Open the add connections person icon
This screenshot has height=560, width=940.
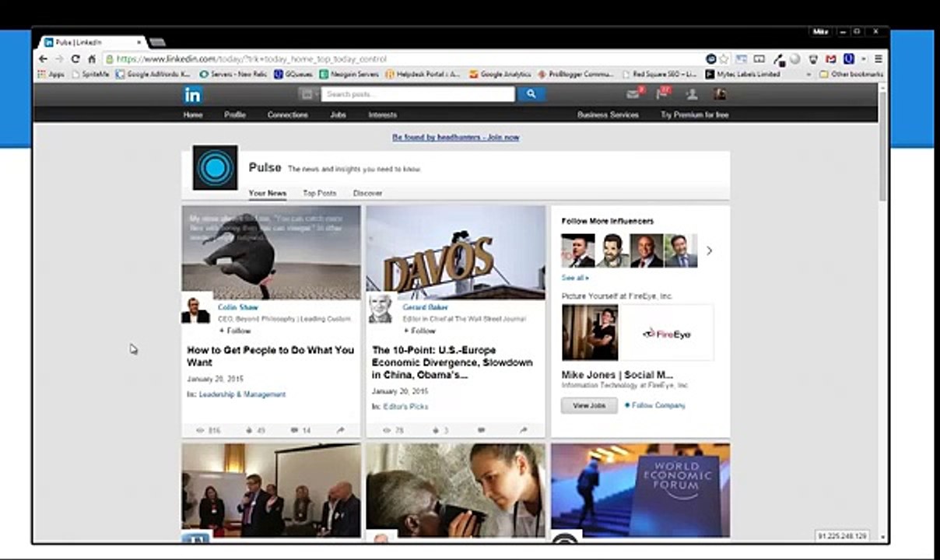click(691, 94)
